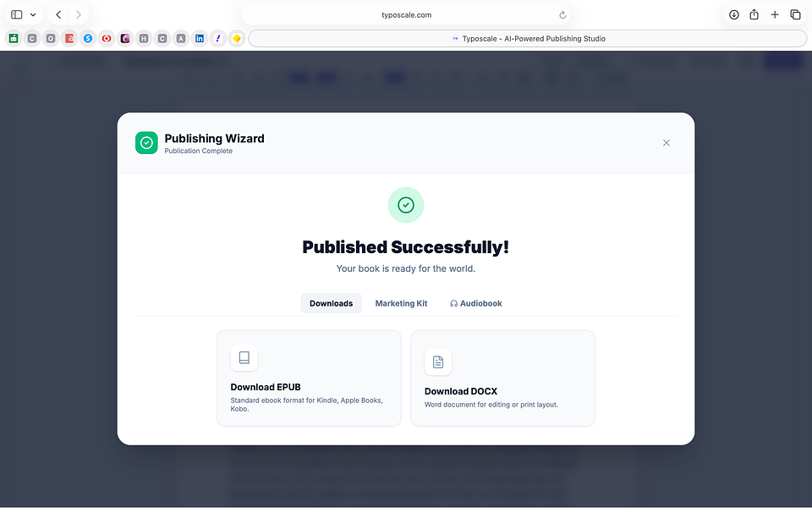Viewport: 812px width, 508px height.
Task: Click the large success checkmark circle
Action: (406, 205)
